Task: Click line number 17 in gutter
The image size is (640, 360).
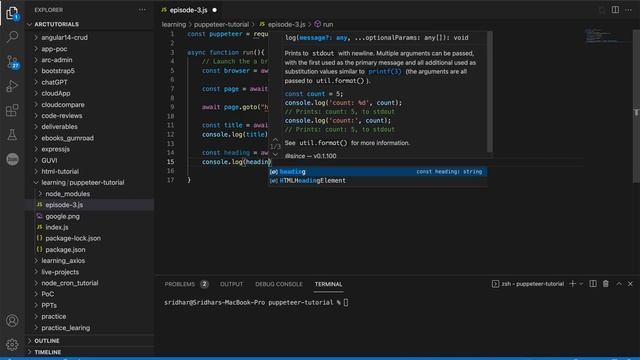Action: click(171, 180)
